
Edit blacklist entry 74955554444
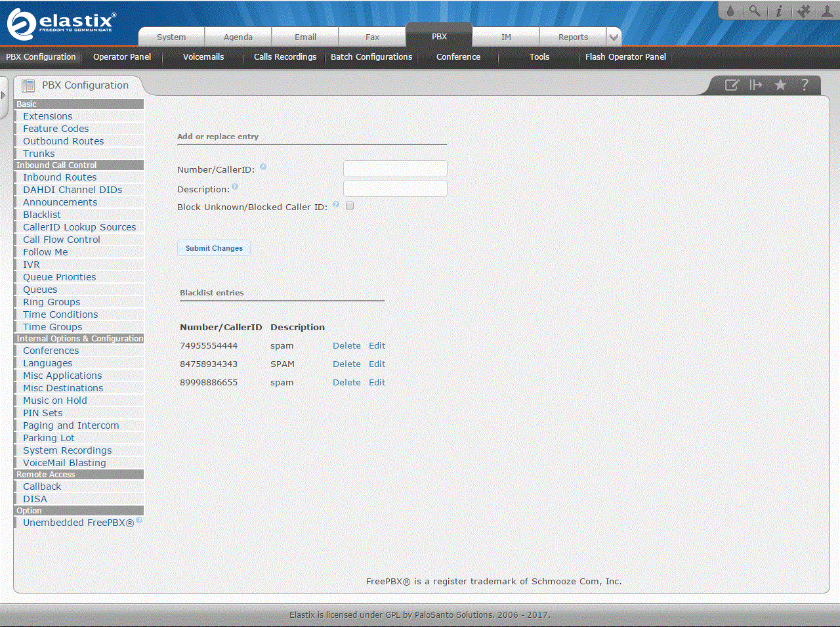377,345
